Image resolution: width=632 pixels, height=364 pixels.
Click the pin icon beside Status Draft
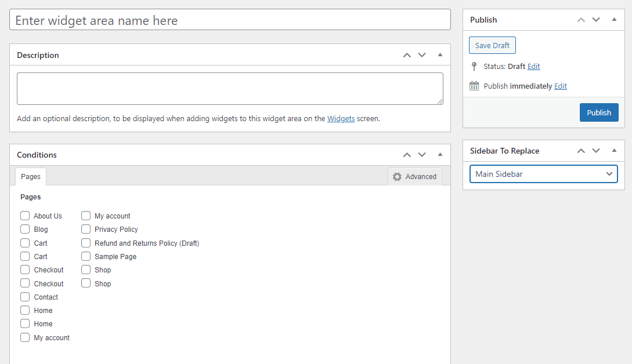pos(474,66)
